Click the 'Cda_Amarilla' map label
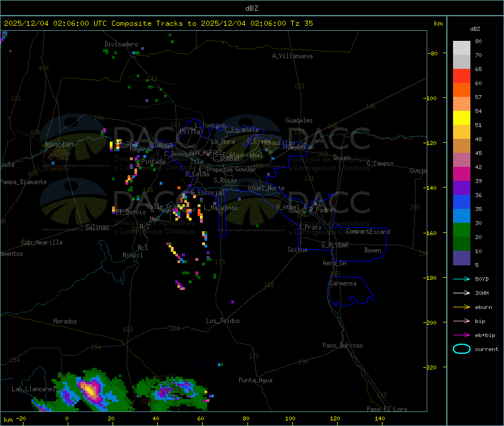Image resolution: width=504 pixels, height=426 pixels. pos(42,242)
